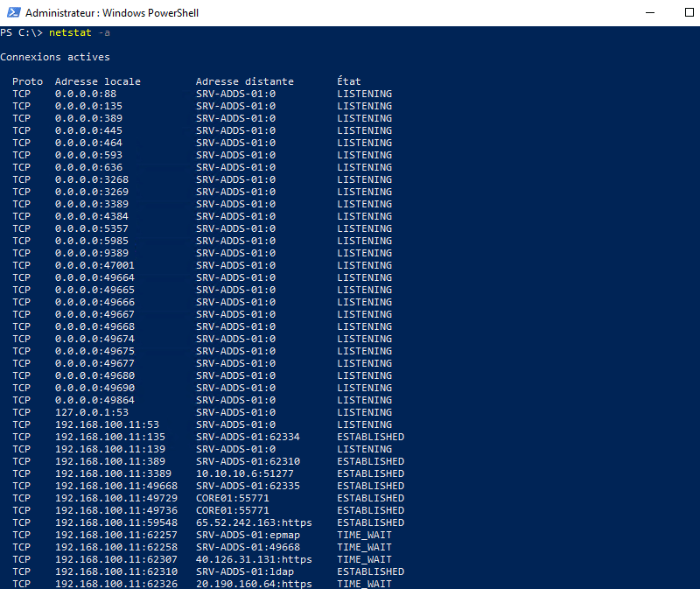
Task: Click the 'Proto' column header text
Action: (x=28, y=81)
